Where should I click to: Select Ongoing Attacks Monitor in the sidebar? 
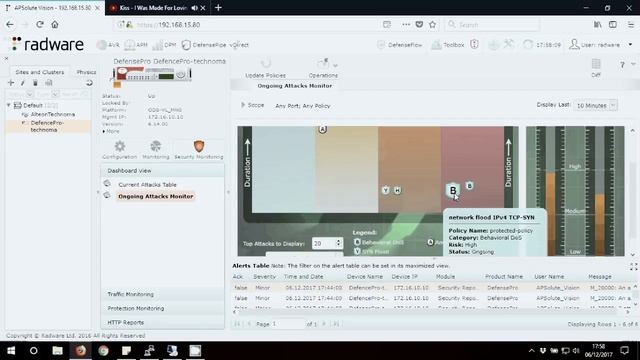156,196
